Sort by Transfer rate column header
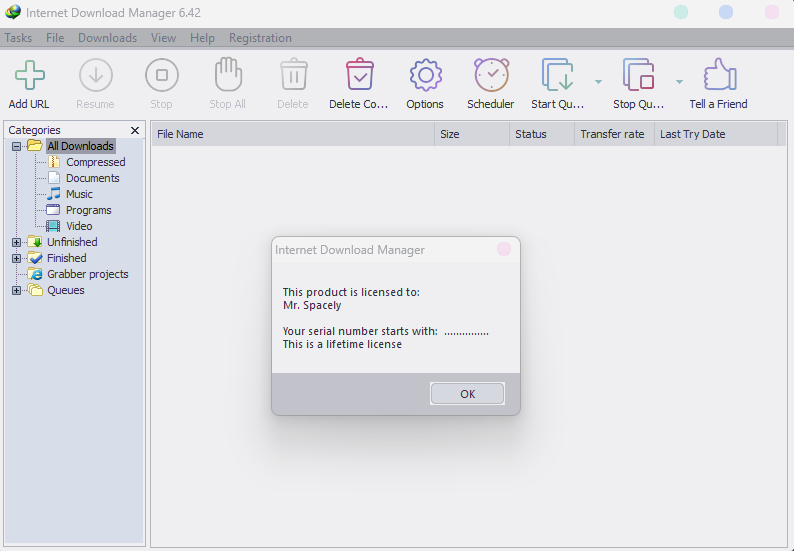 (x=614, y=134)
